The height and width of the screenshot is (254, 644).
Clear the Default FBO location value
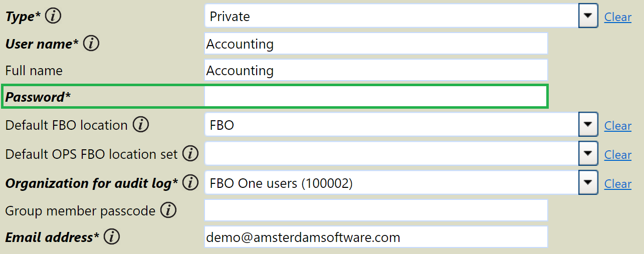coord(617,126)
